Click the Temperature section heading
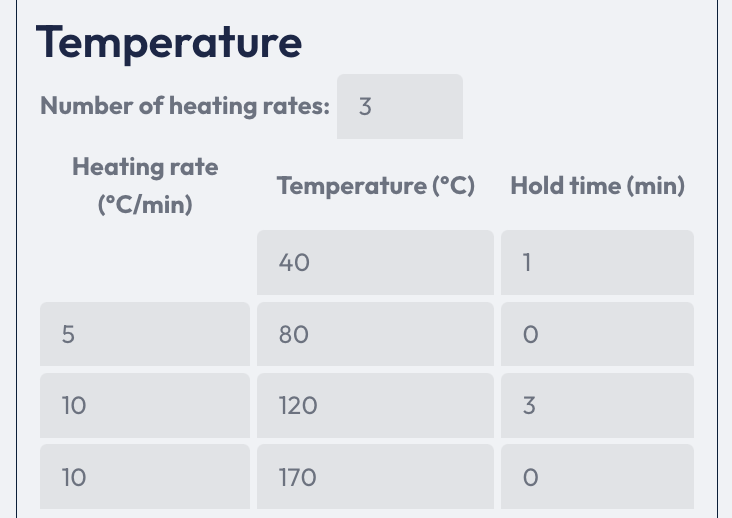 pyautogui.click(x=169, y=42)
